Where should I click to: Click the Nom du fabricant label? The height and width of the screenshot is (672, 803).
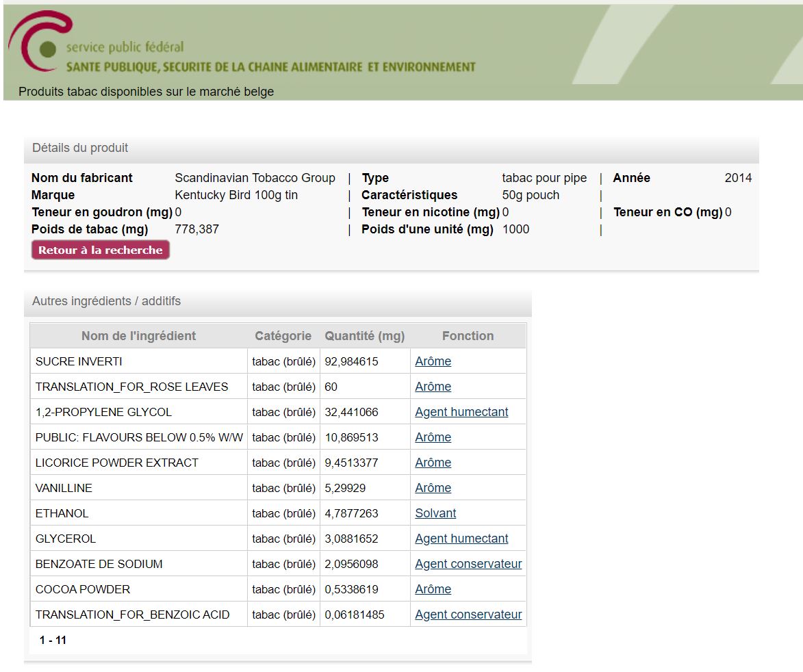[82, 178]
